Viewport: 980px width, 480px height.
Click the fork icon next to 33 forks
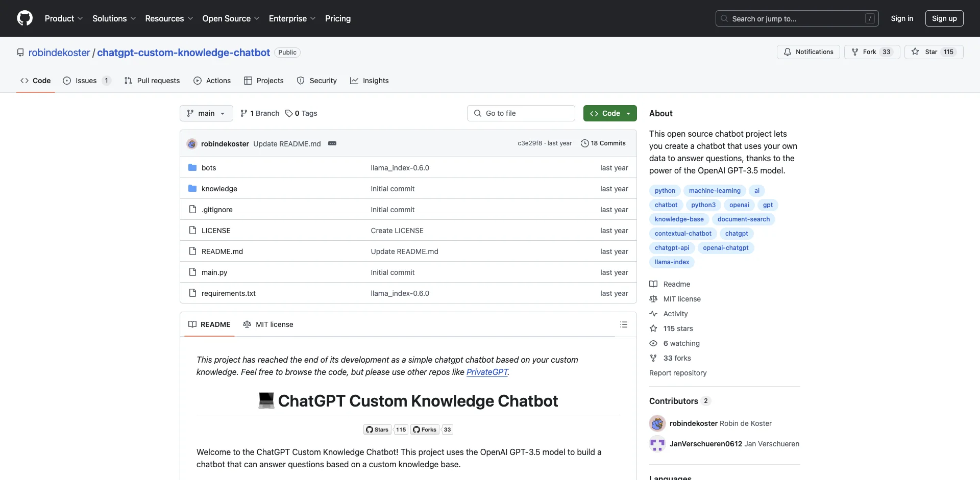click(x=653, y=358)
